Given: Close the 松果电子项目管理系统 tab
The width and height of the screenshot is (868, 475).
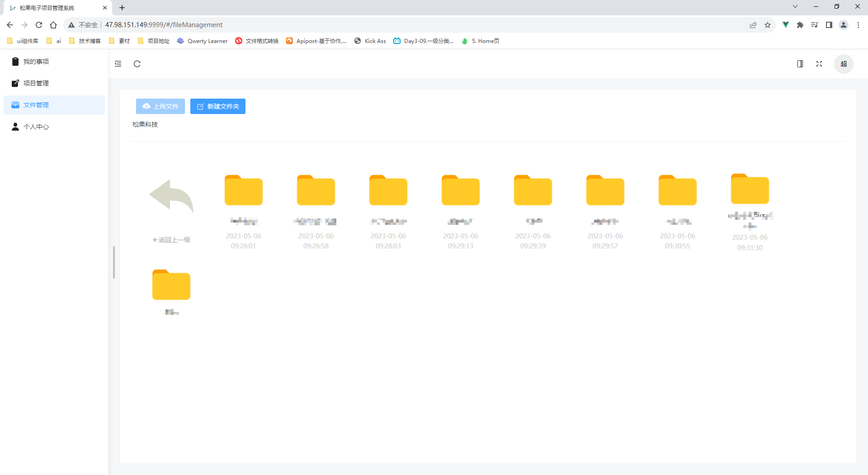Looking at the screenshot, I should pyautogui.click(x=105, y=8).
